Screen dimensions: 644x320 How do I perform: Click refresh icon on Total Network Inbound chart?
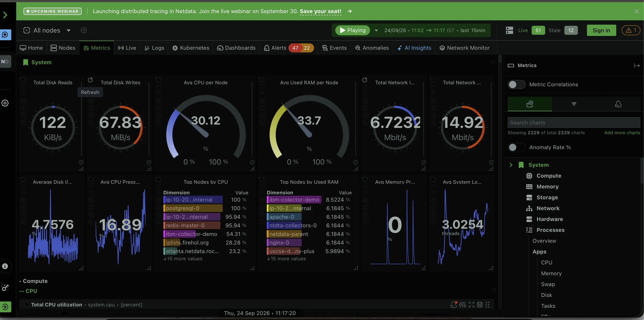tap(365, 80)
